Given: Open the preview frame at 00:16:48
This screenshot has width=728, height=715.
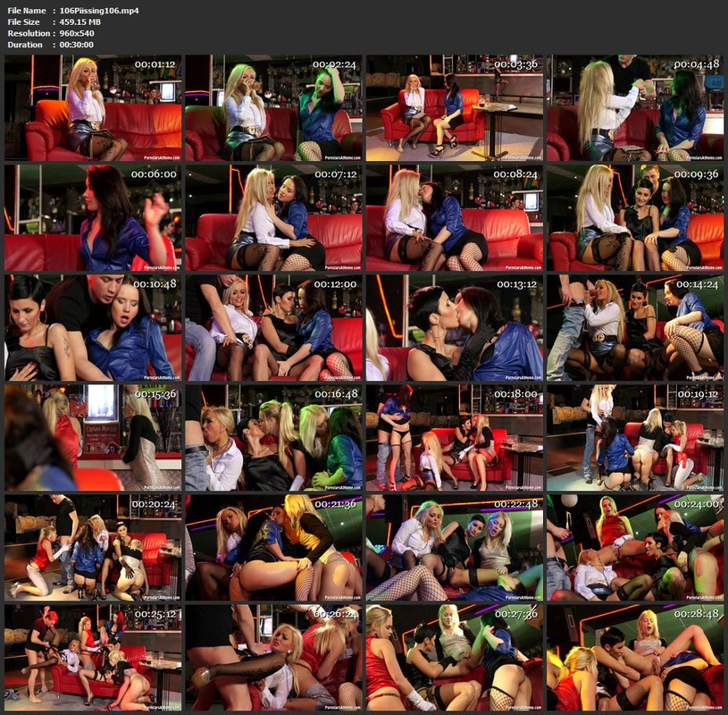Looking at the screenshot, I should point(273,438).
